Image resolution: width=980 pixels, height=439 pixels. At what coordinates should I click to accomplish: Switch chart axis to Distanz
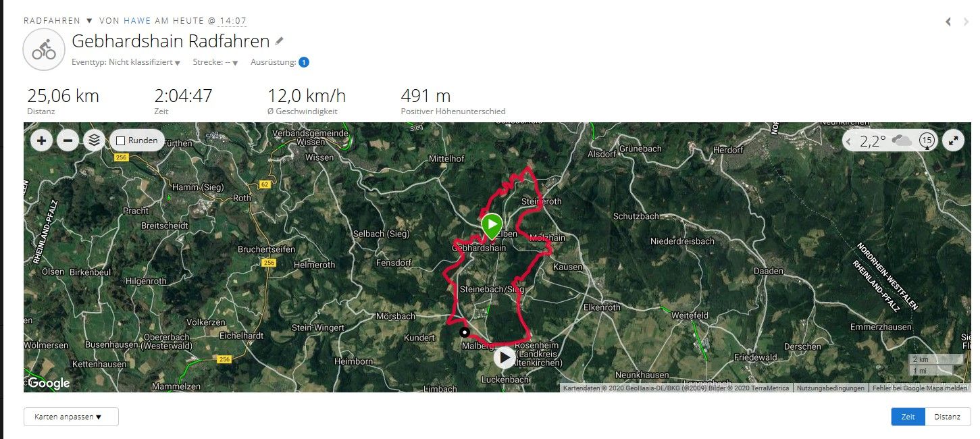pyautogui.click(x=948, y=417)
